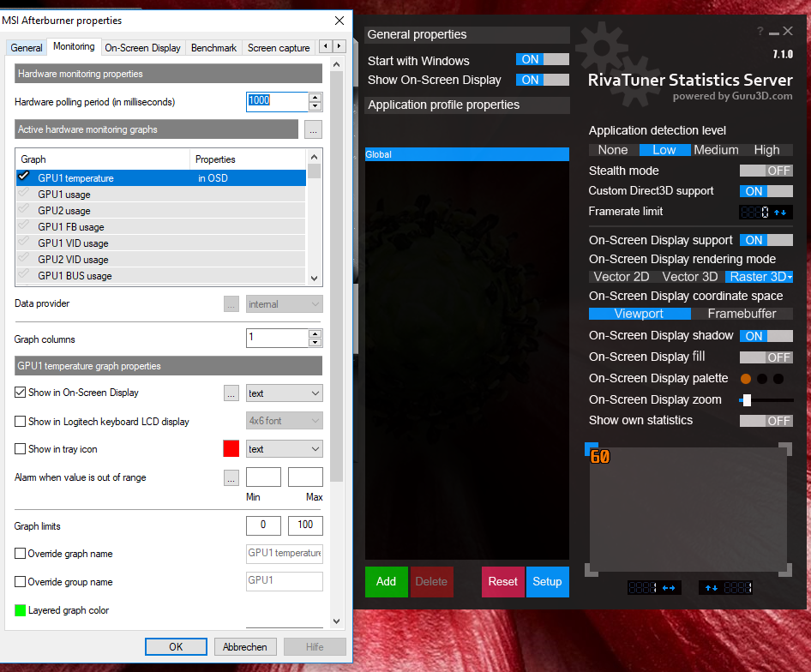Increase hardware polling period spinner up
The width and height of the screenshot is (811, 672).
(x=315, y=97)
